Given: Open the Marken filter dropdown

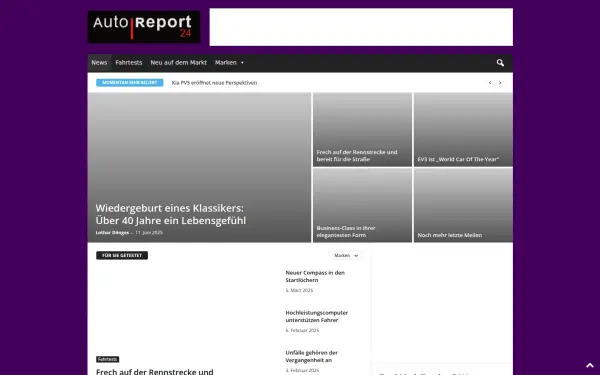Looking at the screenshot, I should [x=346, y=255].
